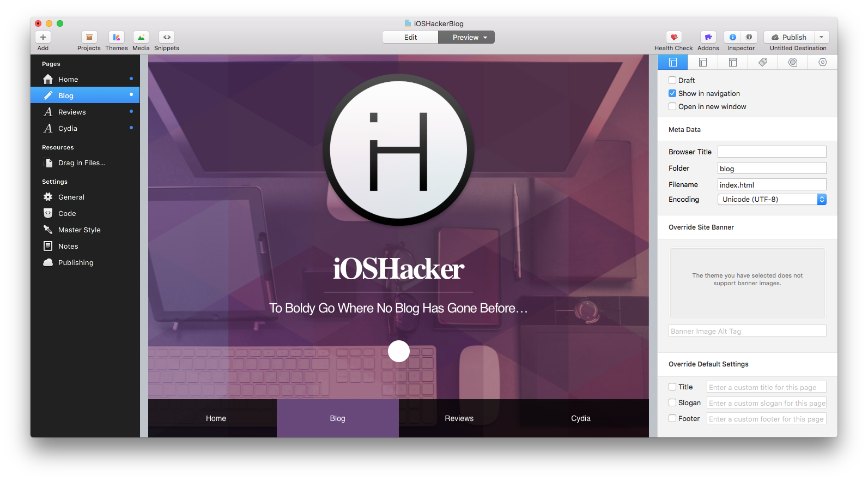Viewport: 868px width, 481px height.
Task: Click the General settings gear icon
Action: 48,197
